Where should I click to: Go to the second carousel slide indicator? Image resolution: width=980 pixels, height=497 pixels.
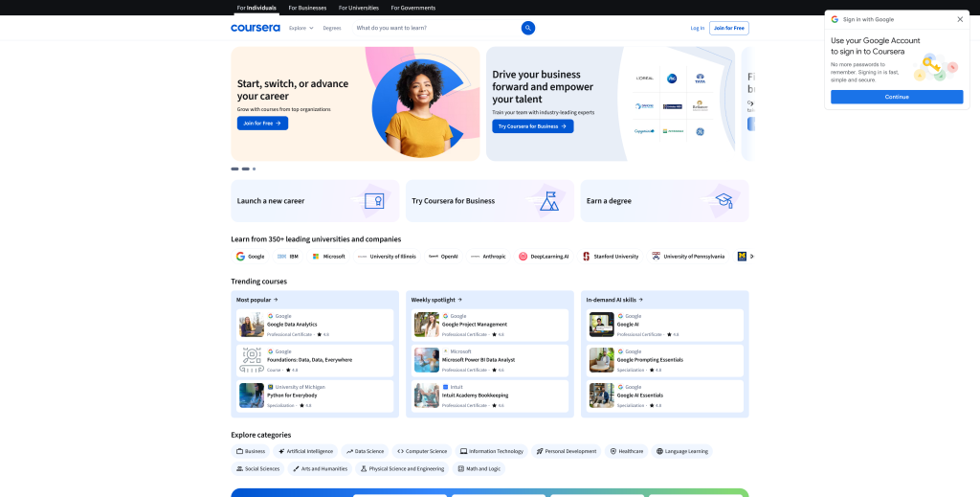tap(246, 169)
